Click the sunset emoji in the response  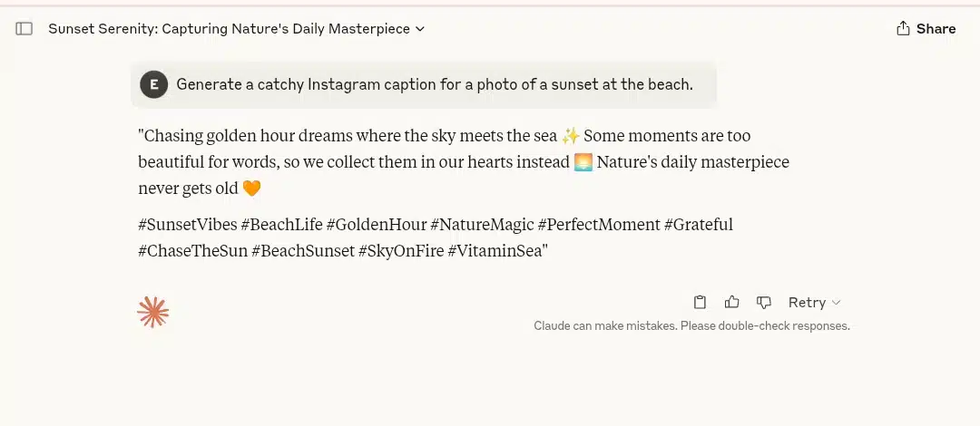tap(583, 162)
